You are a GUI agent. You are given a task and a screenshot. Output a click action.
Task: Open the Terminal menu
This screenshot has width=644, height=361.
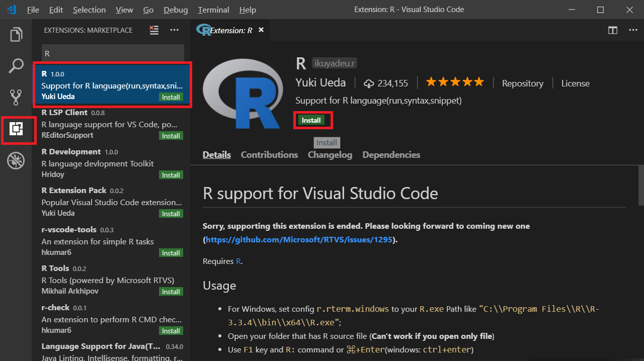(213, 10)
